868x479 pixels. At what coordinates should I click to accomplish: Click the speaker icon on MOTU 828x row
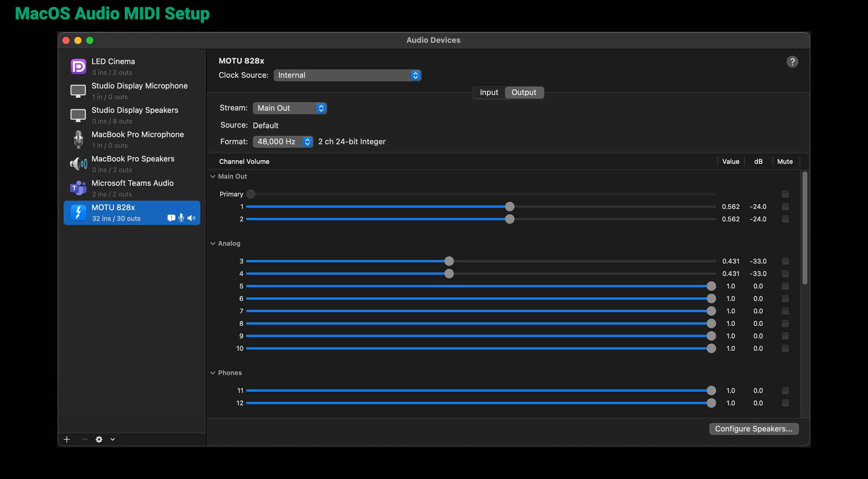click(x=191, y=218)
